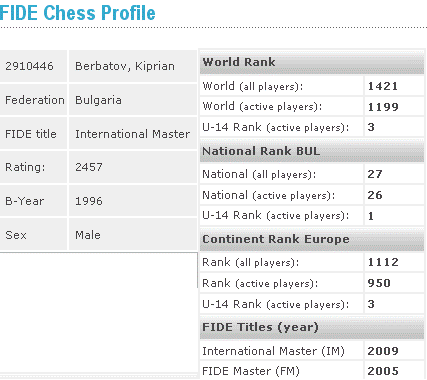Click the Male value in the Sex row
427x380 pixels.
click(88, 235)
